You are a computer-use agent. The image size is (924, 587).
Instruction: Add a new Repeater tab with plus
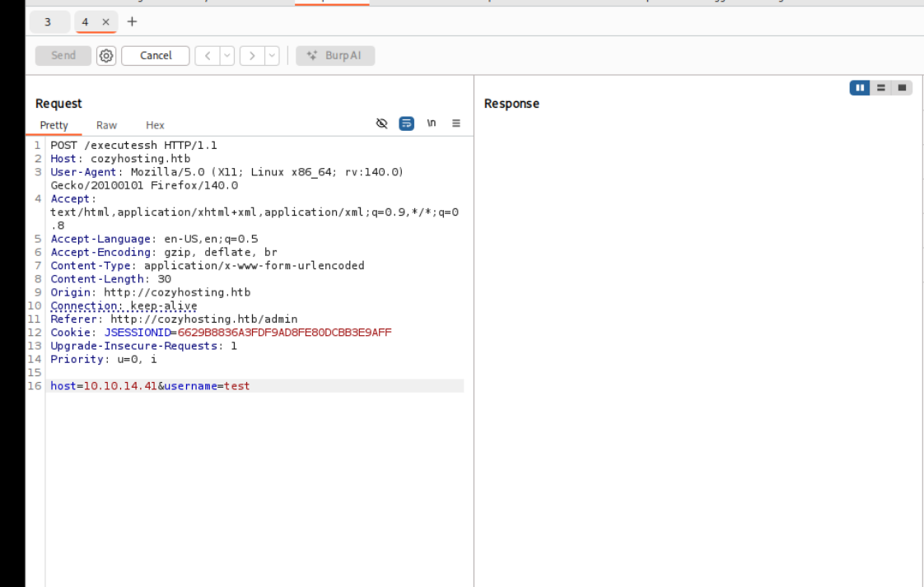132,21
